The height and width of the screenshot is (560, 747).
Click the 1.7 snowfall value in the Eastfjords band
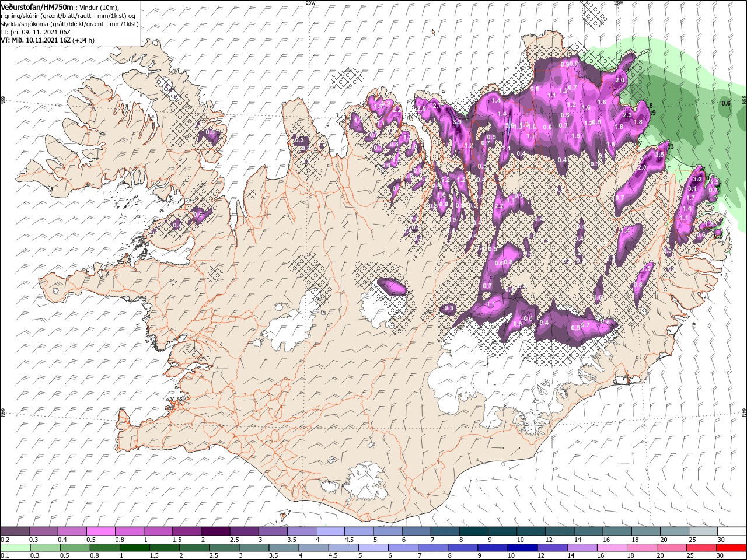[690, 198]
